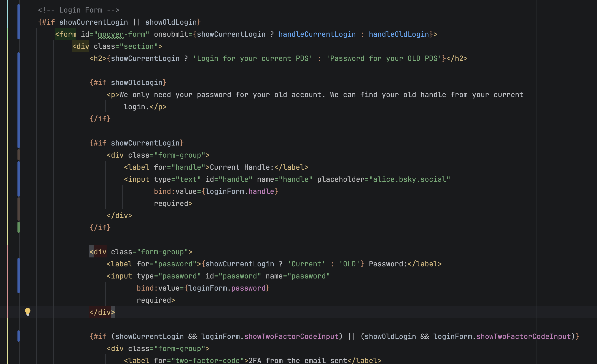
Task: Click the opening <h2> tag
Action: tap(98, 58)
